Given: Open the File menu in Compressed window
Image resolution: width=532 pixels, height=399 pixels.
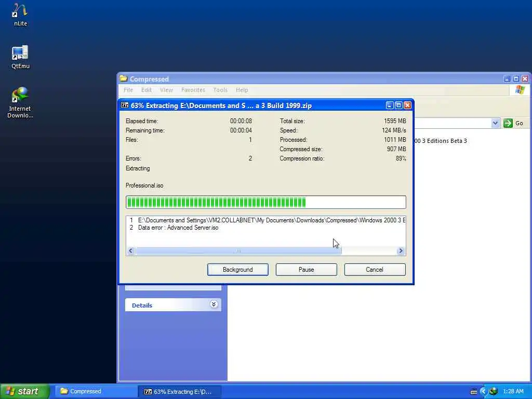Looking at the screenshot, I should 128,90.
